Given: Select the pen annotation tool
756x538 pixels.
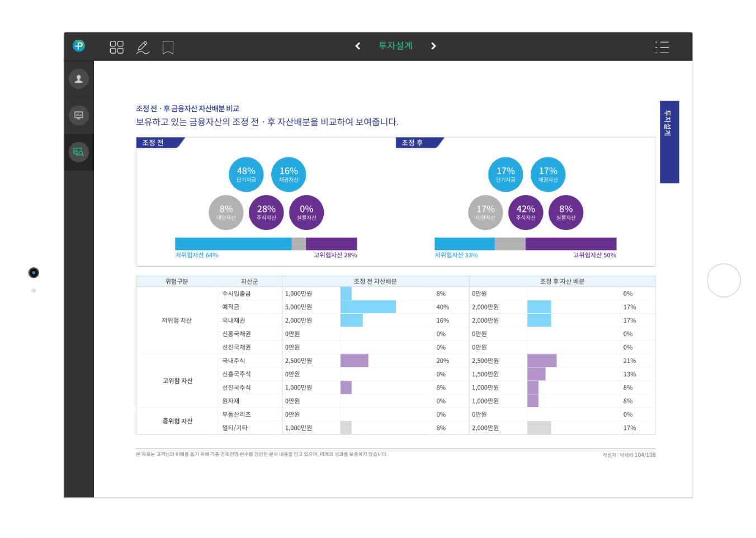Looking at the screenshot, I should pyautogui.click(x=143, y=47).
